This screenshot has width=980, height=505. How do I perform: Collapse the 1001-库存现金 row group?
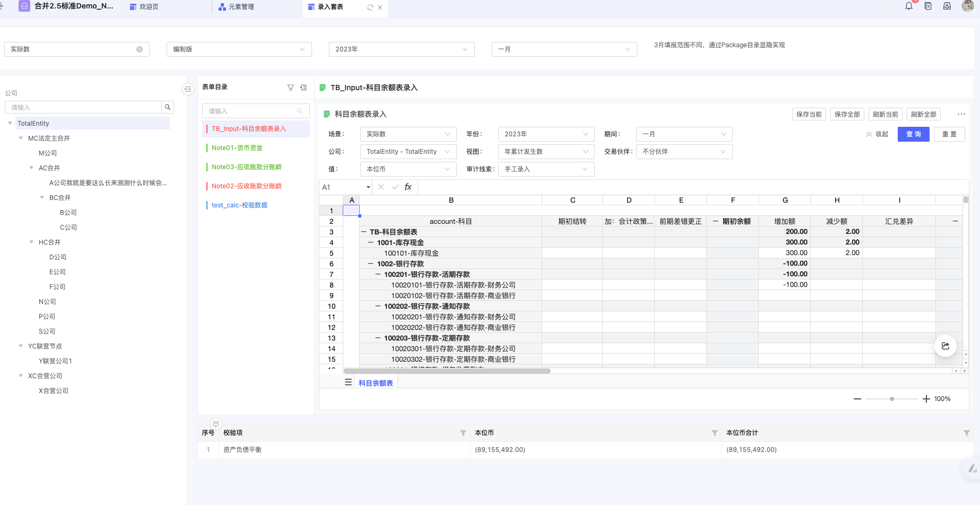(x=371, y=242)
